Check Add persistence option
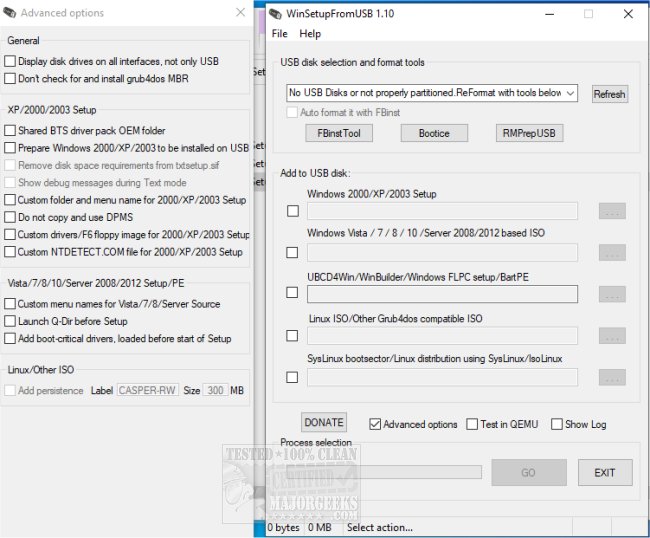This screenshot has width=650, height=538. click(x=10, y=390)
